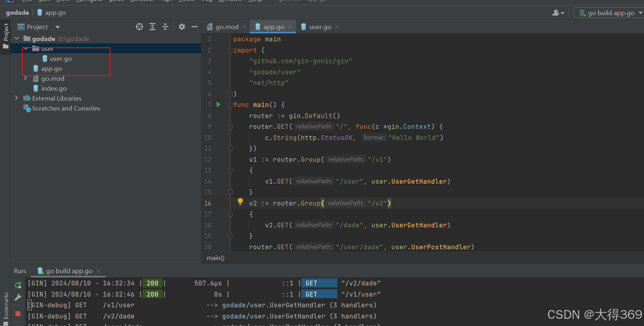The width and height of the screenshot is (644, 326).
Task: Click the Select Opened File locate icon
Action: [x=139, y=27]
